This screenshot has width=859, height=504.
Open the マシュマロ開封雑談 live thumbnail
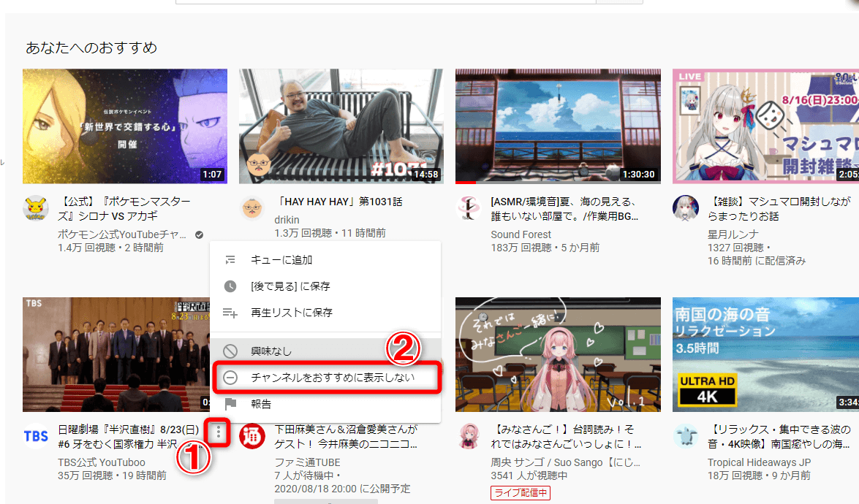[765, 126]
